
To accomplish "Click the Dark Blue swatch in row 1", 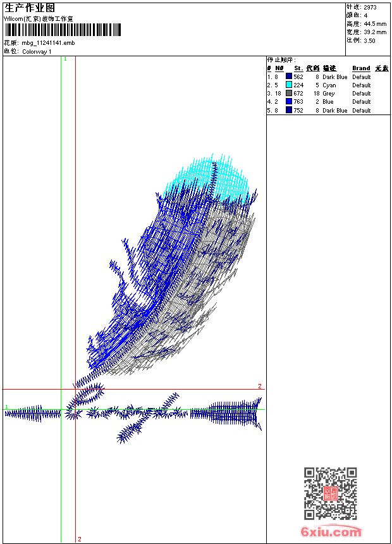I will (289, 77).
